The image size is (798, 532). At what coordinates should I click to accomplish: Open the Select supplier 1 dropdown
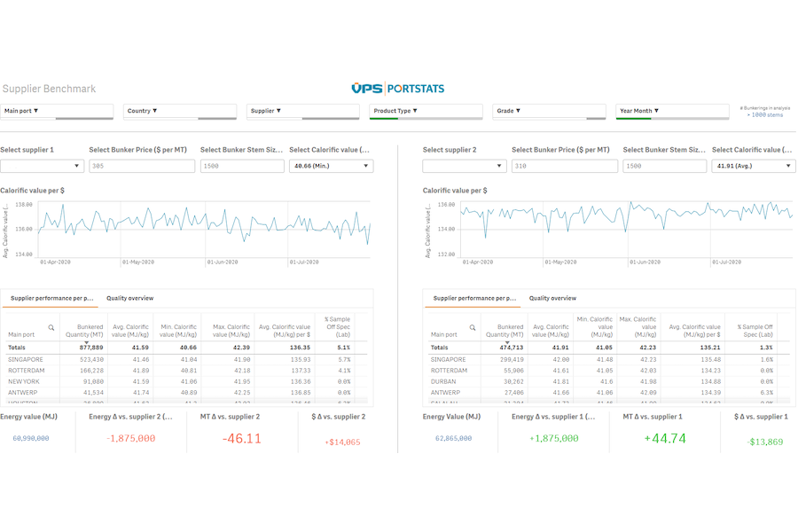[x=42, y=166]
